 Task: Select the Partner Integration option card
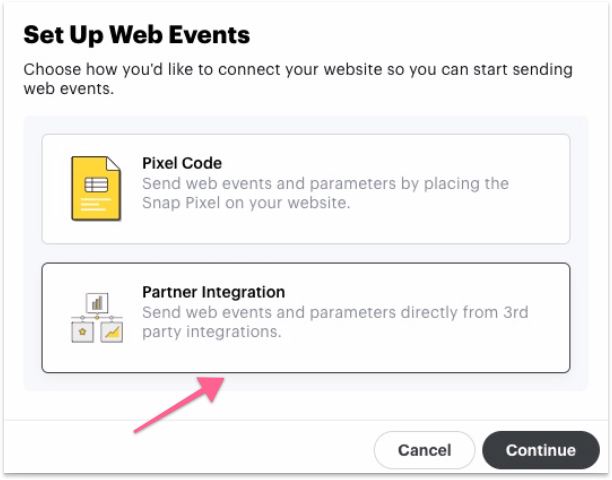(305, 317)
